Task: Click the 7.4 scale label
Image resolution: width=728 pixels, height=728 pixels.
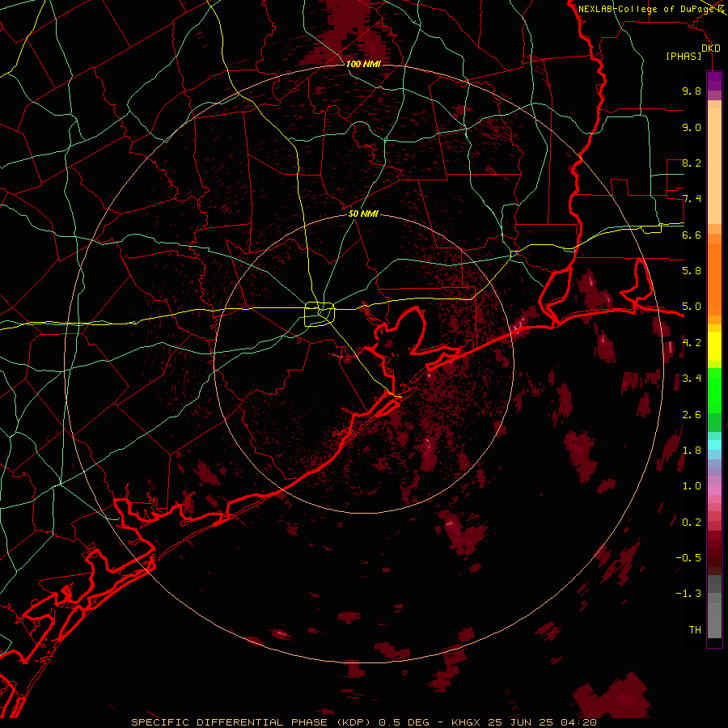Action: click(692, 199)
